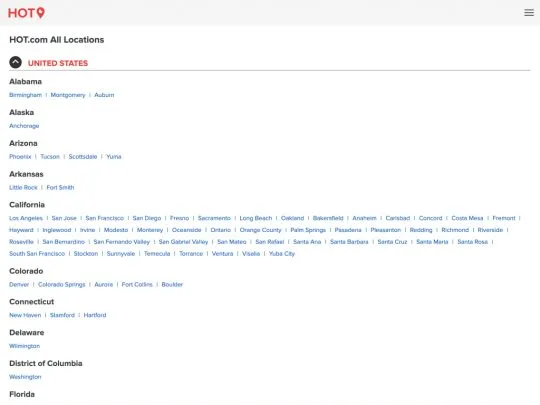Open the Phoenix link
This screenshot has height=405, width=540.
[x=20, y=156]
